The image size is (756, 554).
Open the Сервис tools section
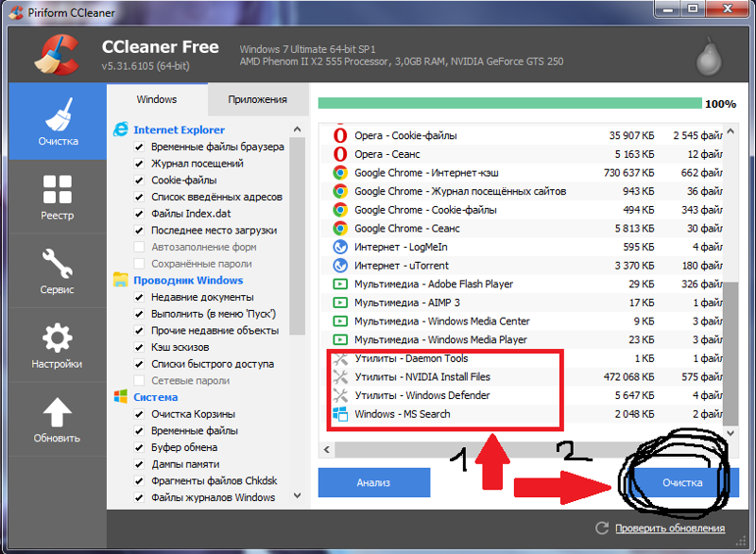click(x=58, y=271)
